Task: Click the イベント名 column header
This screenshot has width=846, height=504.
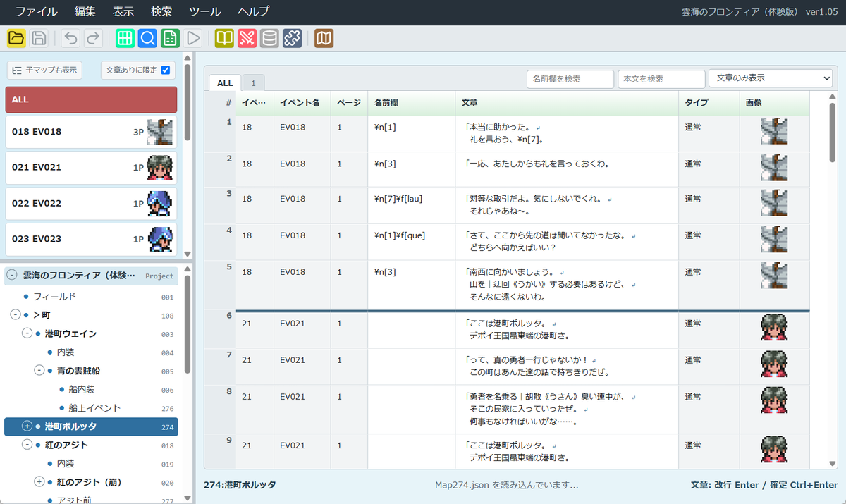Action: coord(301,103)
